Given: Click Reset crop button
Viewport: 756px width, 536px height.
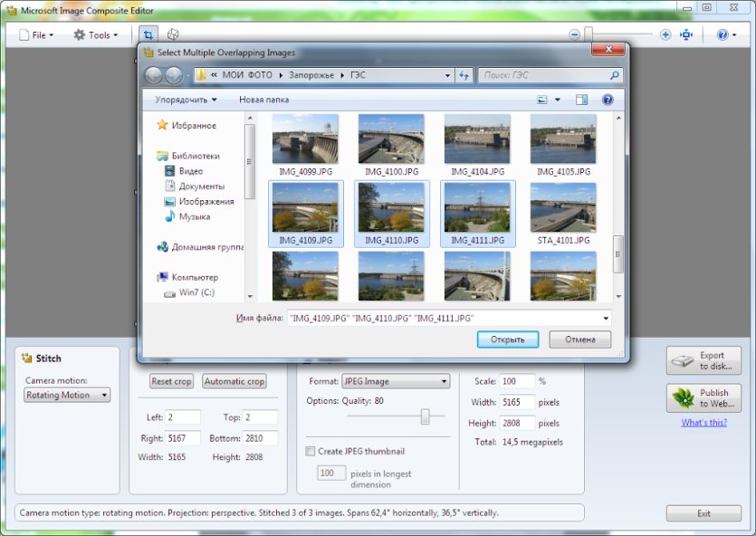Looking at the screenshot, I should 172,381.
